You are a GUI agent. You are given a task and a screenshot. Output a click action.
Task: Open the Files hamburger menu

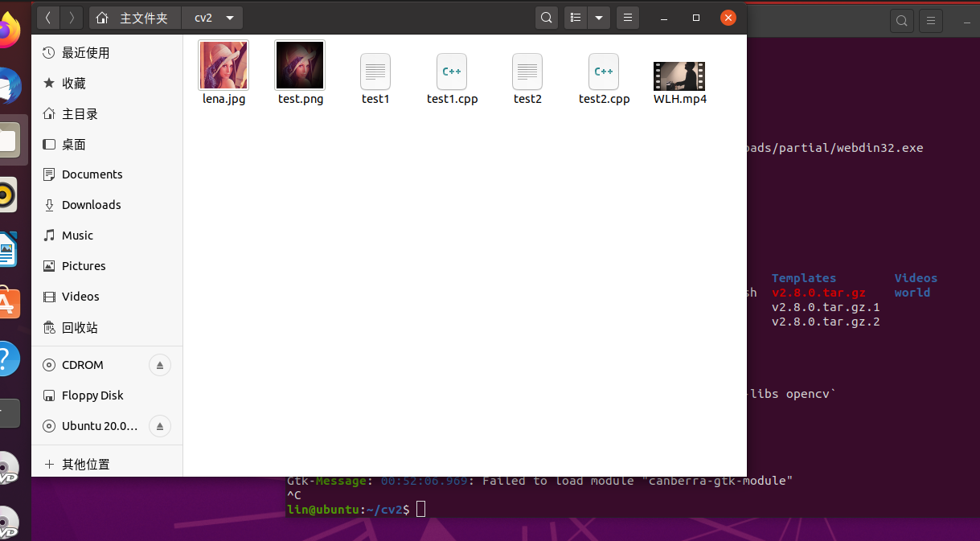pyautogui.click(x=627, y=17)
